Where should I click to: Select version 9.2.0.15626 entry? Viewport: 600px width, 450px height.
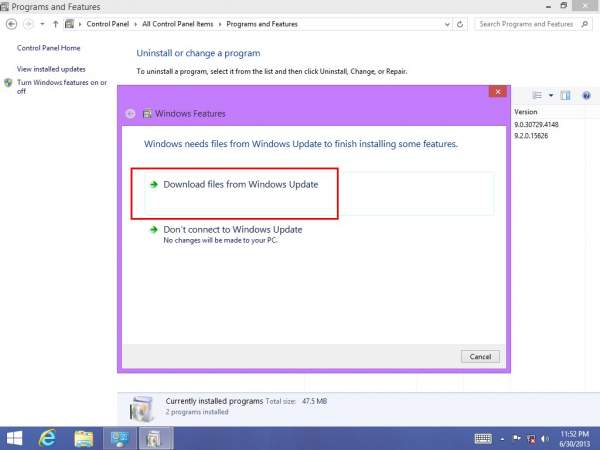pos(531,136)
